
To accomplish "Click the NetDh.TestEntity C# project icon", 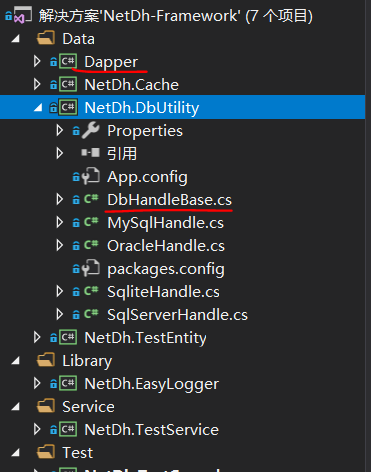I will point(68,337).
